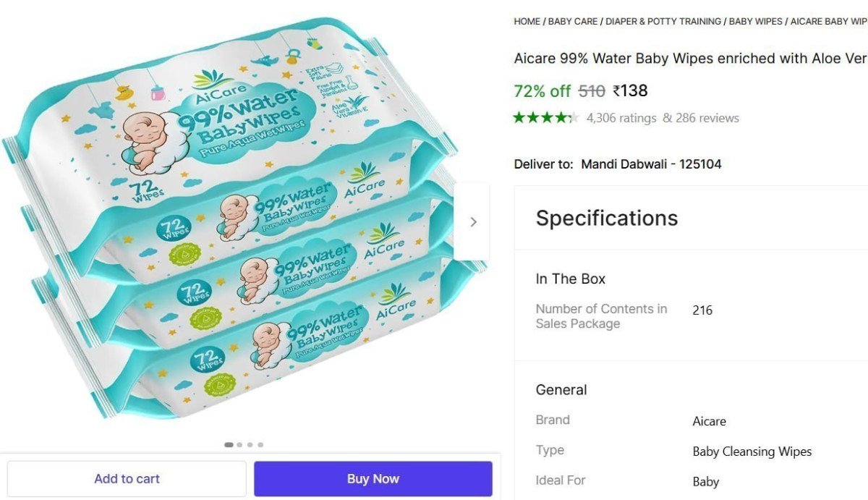Select the second carousel dot indicator
Screen dimensions: 868x500
[239, 445]
